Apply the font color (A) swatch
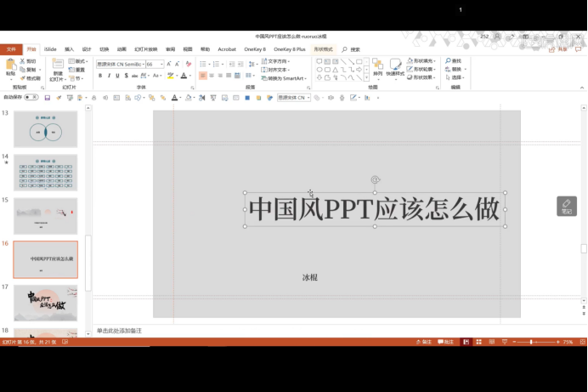This screenshot has width=588, height=392. (x=184, y=76)
